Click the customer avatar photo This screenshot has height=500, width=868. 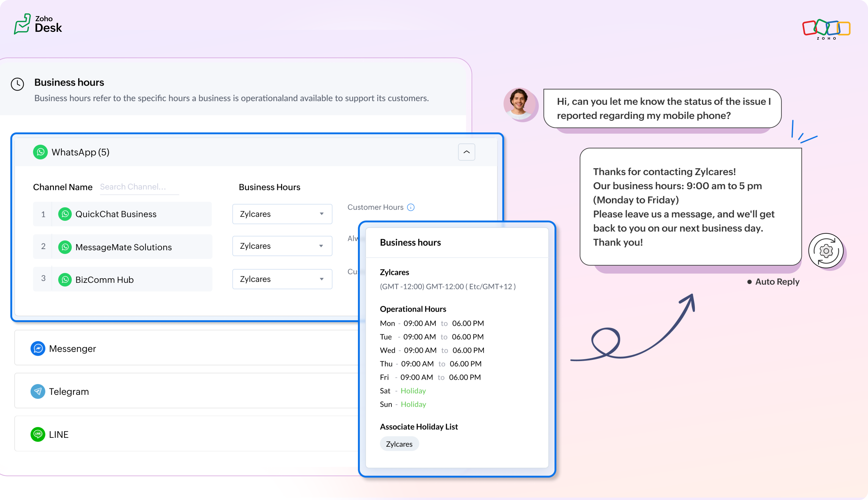(519, 104)
